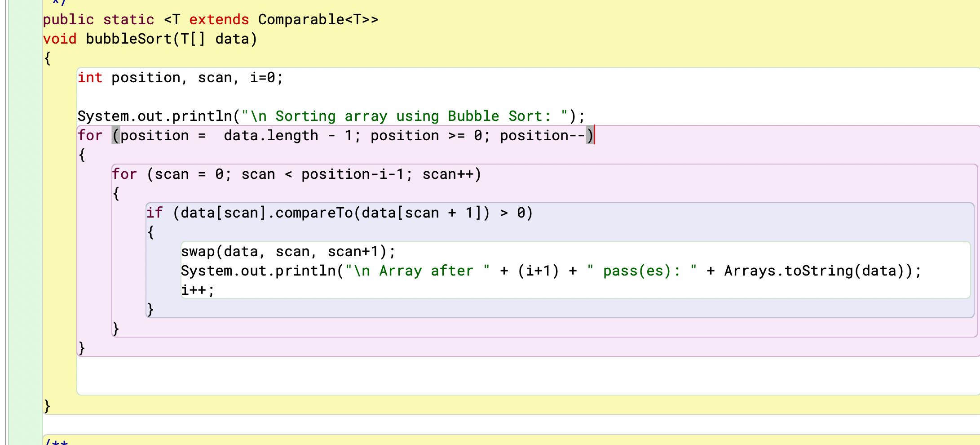
Task: Click the void return type keyword
Action: pyautogui.click(x=59, y=39)
